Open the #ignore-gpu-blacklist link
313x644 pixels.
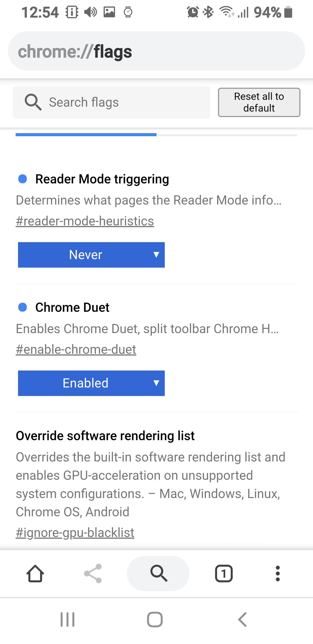(x=75, y=533)
